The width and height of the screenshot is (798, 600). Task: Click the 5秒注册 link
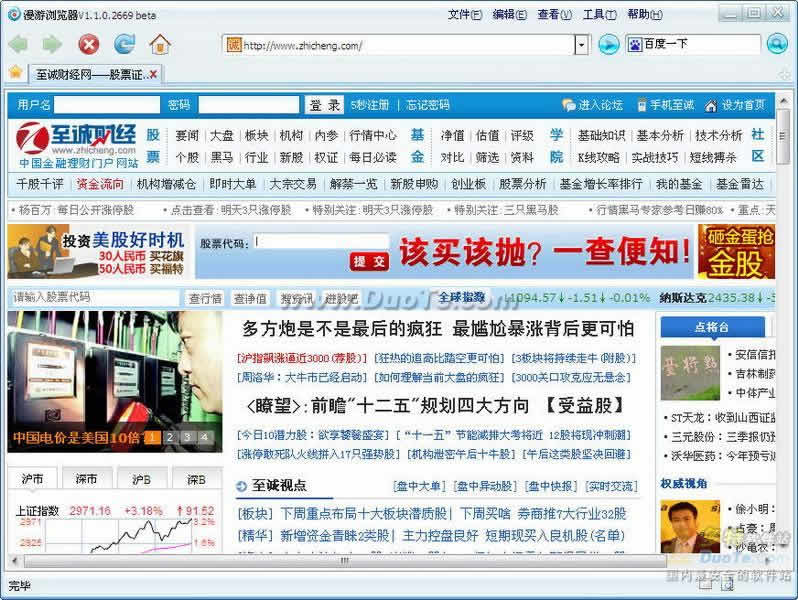click(x=369, y=105)
